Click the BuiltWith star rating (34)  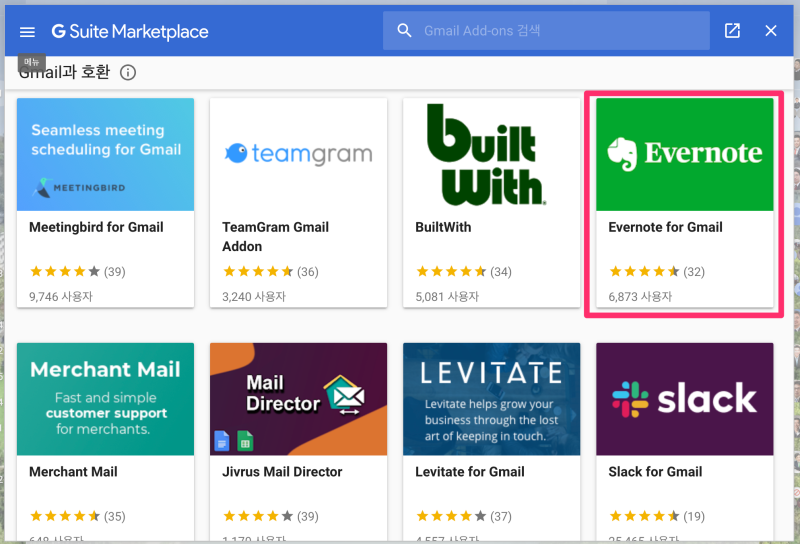tap(464, 271)
